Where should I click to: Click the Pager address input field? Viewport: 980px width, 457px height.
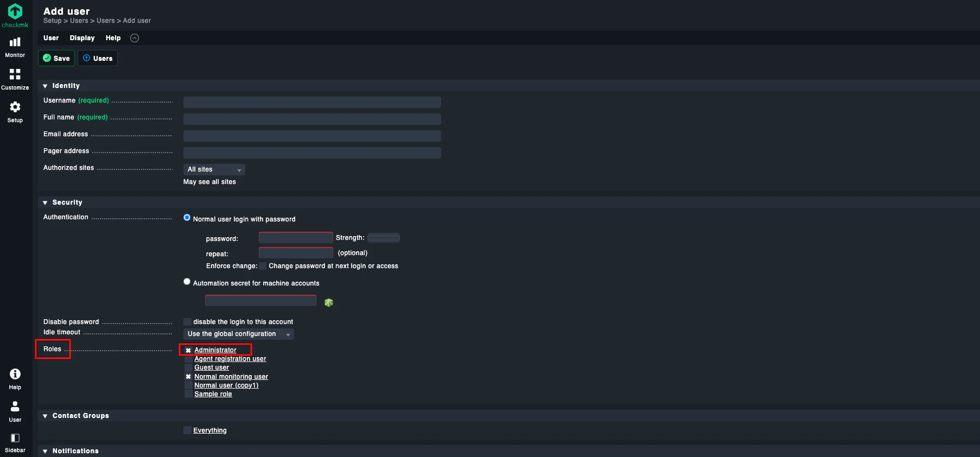pyautogui.click(x=312, y=153)
